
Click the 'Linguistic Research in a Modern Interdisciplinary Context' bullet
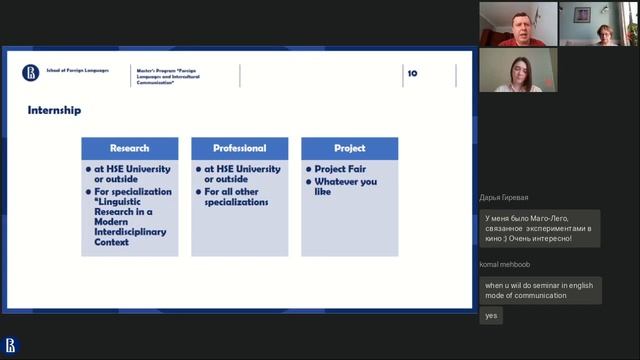click(133, 217)
